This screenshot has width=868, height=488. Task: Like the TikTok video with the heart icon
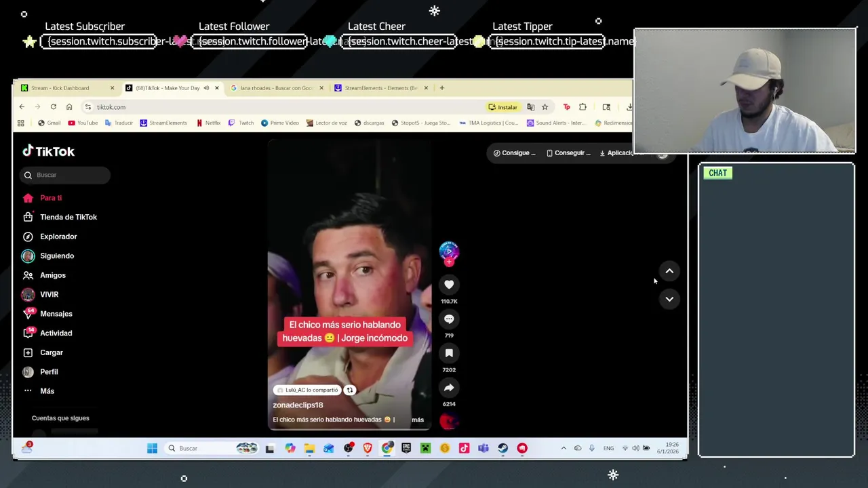pos(449,285)
